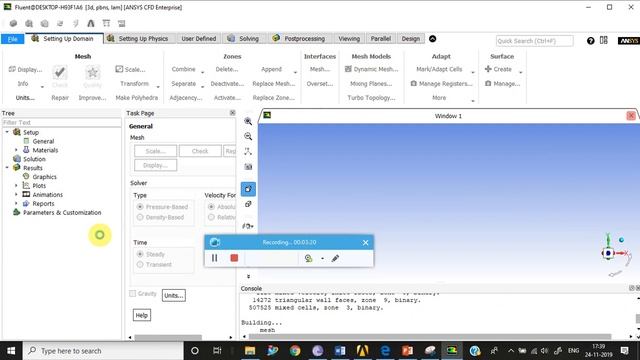Open Dynamic Mesh settings
The image size is (640, 360).
coord(371,69)
